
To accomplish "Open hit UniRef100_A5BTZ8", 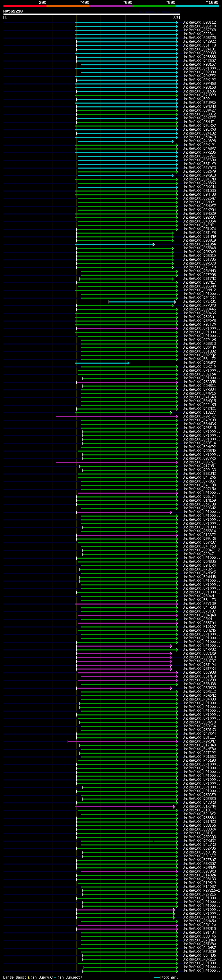I will pyautogui.click(x=199, y=38).
